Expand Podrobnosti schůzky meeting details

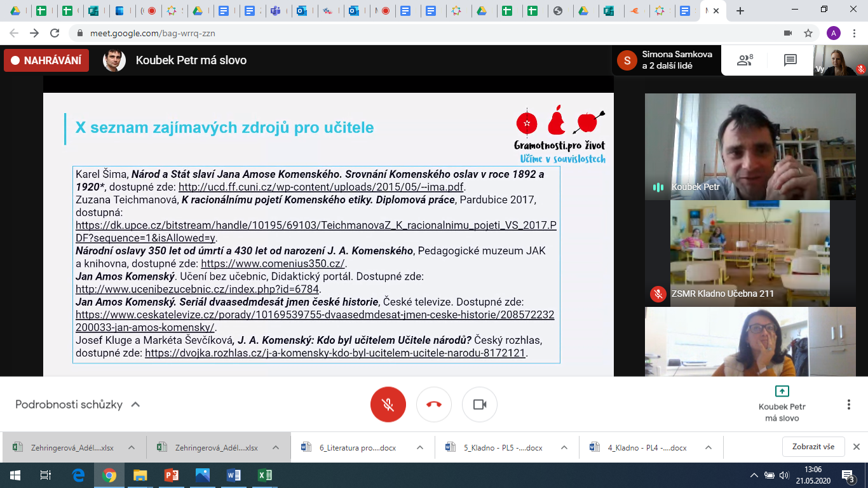pyautogui.click(x=78, y=405)
